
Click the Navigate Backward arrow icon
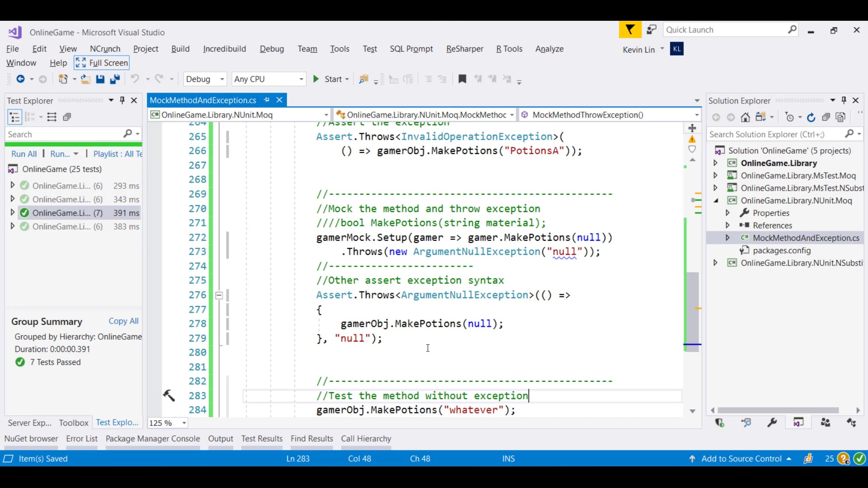pos(20,79)
